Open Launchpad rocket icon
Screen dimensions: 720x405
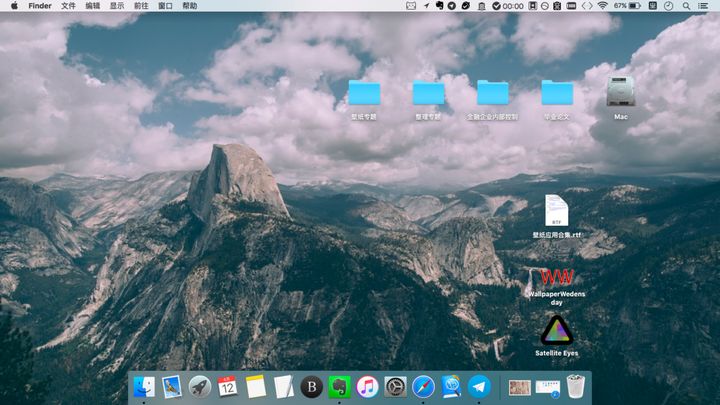tap(199, 386)
